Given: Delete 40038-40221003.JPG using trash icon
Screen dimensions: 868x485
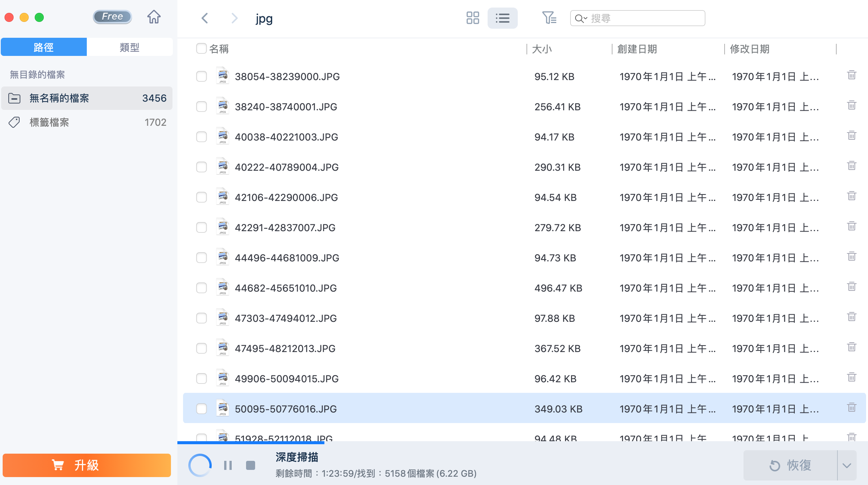Looking at the screenshot, I should (x=852, y=136).
